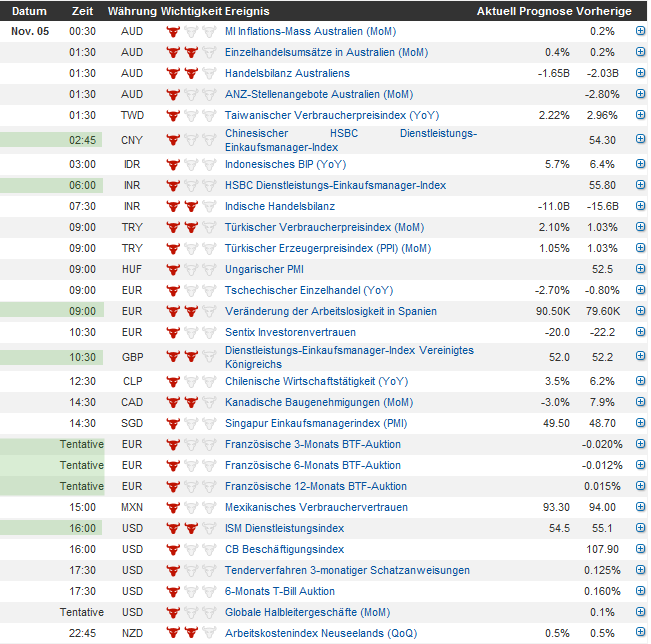Click plus icon for Veränderung der Arbeitslosigkeit Spanien
The height and width of the screenshot is (644, 651).
pos(640,311)
